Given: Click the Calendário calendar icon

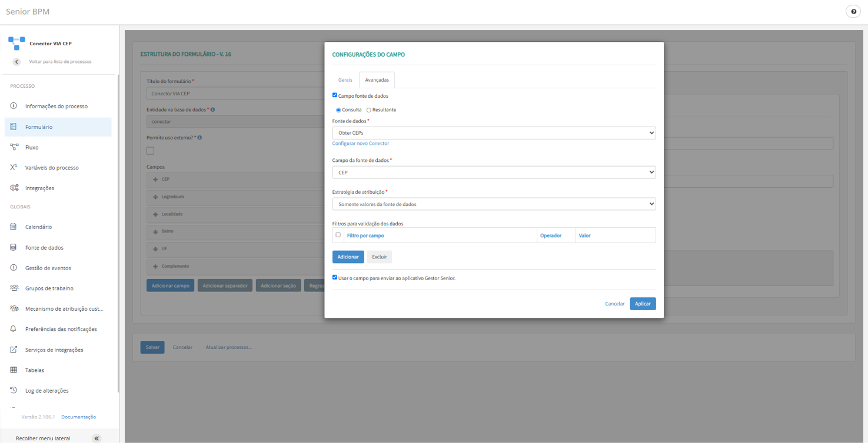Looking at the screenshot, I should coord(14,227).
